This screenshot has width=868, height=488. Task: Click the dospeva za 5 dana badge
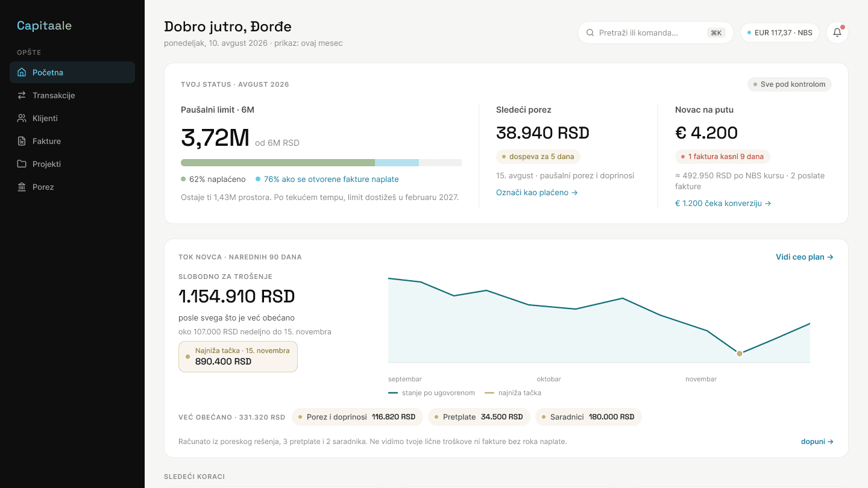pyautogui.click(x=538, y=157)
